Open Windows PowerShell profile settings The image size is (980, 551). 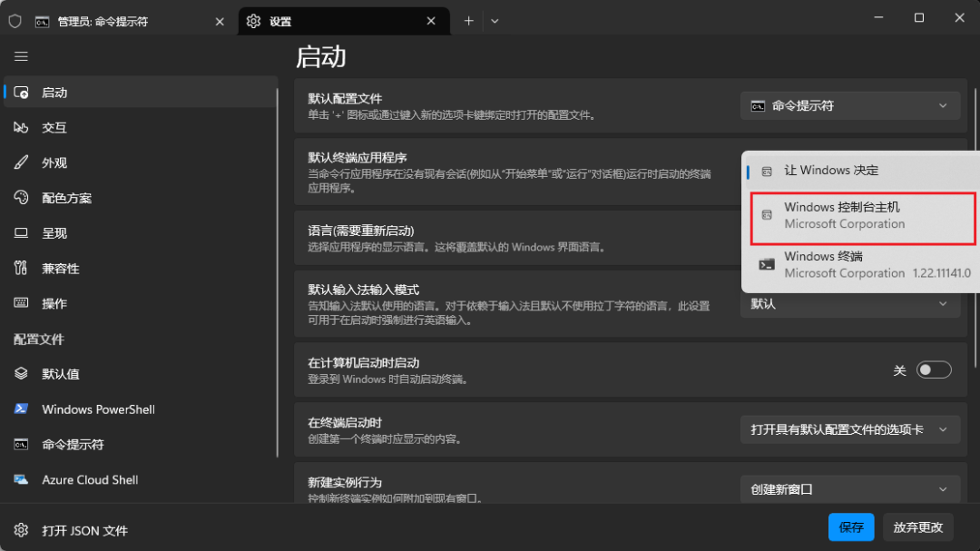100,409
